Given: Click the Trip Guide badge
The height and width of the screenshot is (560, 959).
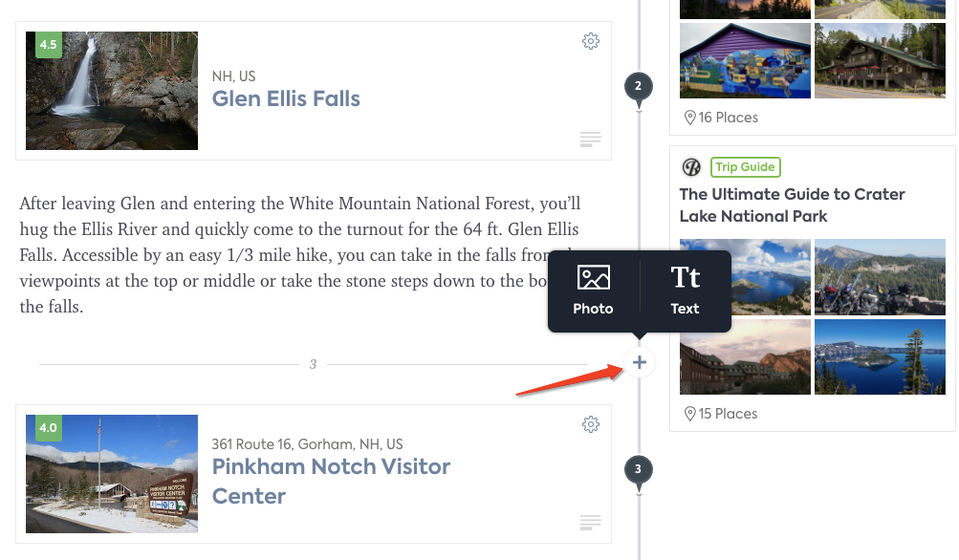Looking at the screenshot, I should (745, 167).
